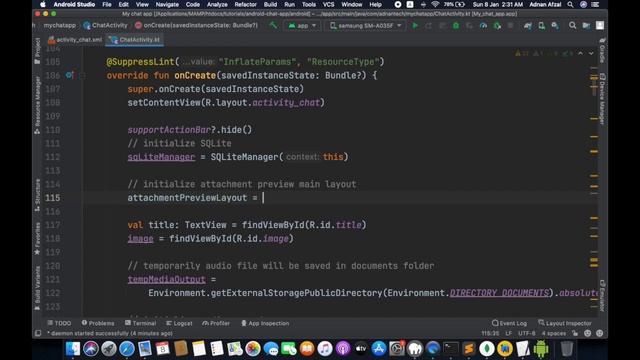Open the Build menu

click(x=270, y=4)
